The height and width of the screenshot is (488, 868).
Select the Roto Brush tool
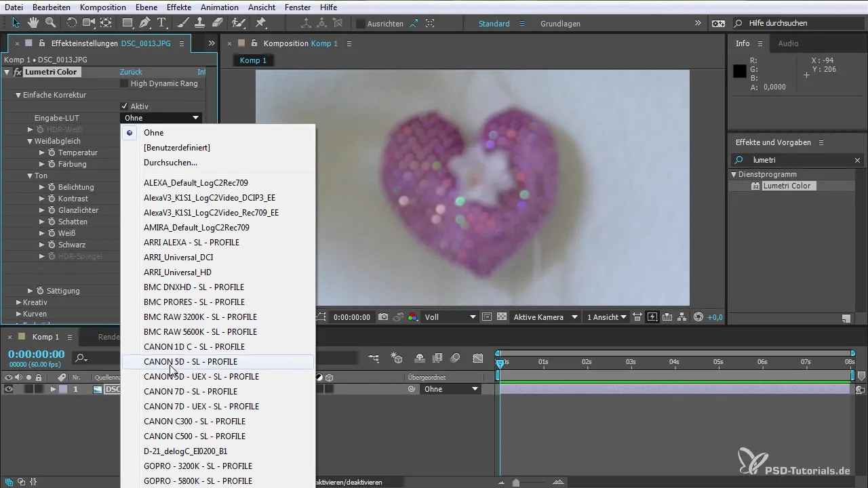tap(238, 23)
